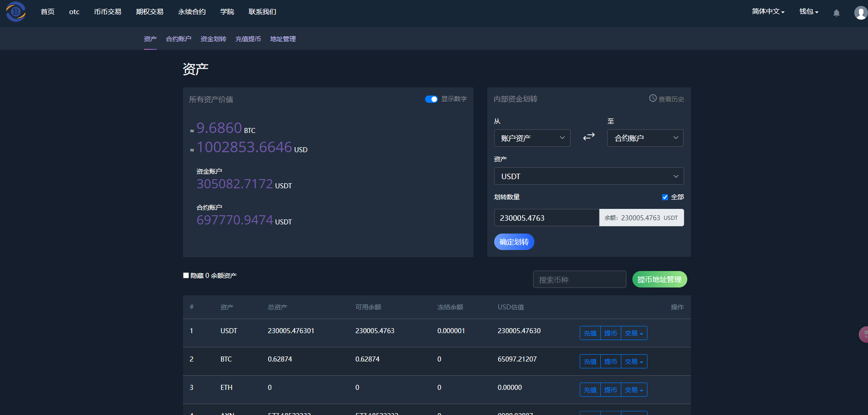Screen dimensions: 868x415
Task: Expand the trade dropdown for BTC row
Action: click(x=634, y=362)
